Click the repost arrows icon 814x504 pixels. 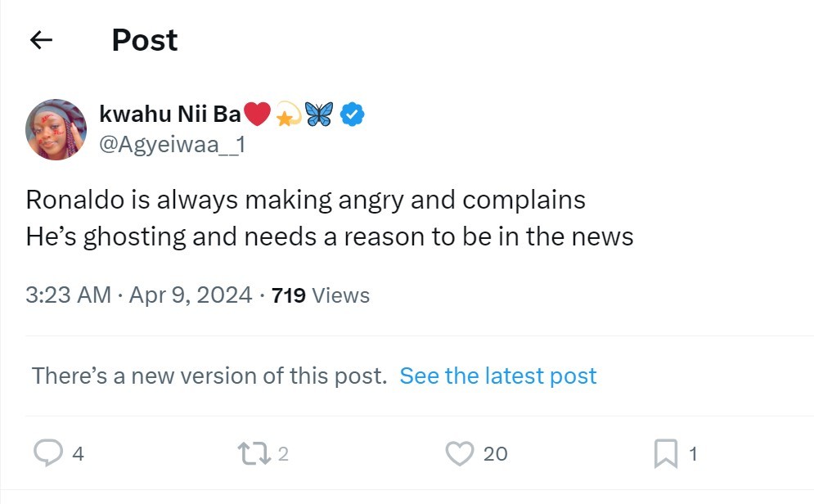[254, 453]
